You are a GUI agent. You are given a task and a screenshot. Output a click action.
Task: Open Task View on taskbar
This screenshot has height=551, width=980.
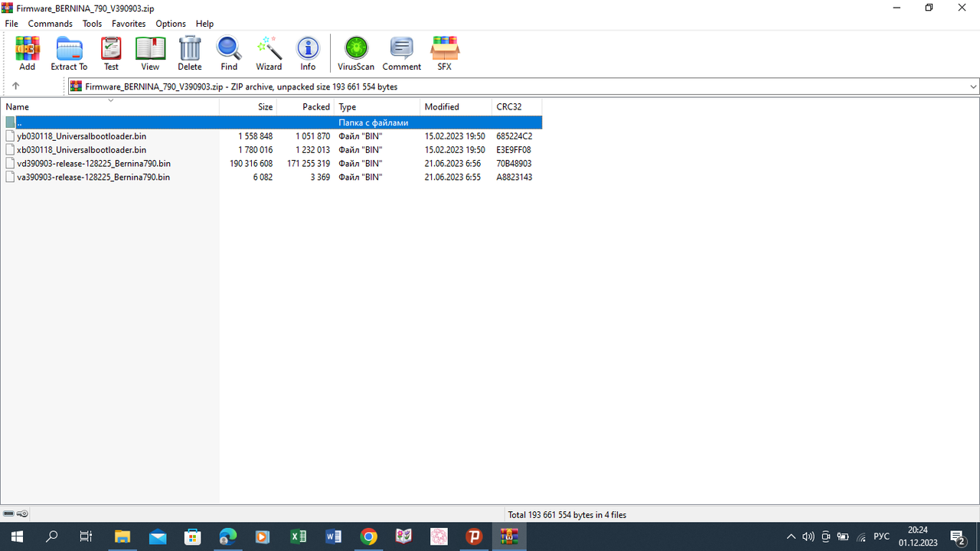point(87,536)
